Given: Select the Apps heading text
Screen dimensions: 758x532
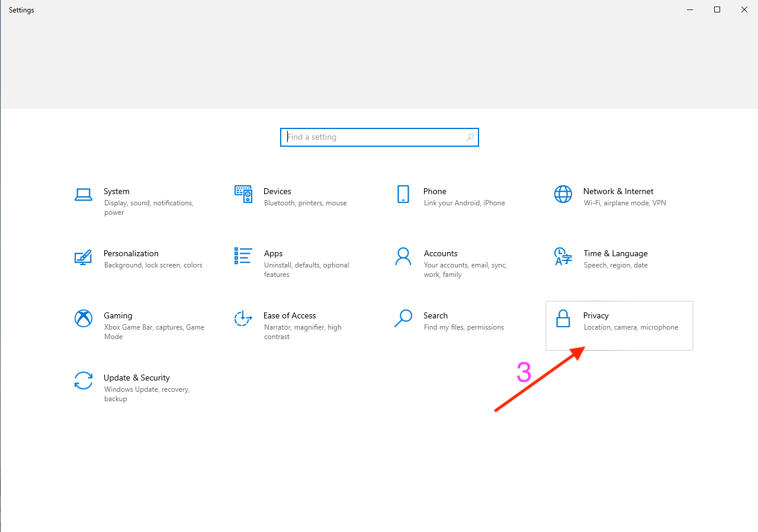Looking at the screenshot, I should click(x=273, y=253).
